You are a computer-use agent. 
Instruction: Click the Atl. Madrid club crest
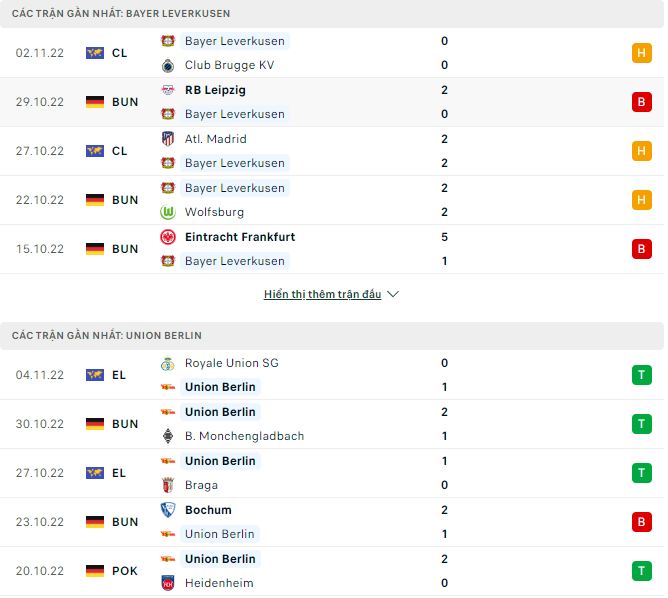point(168,139)
